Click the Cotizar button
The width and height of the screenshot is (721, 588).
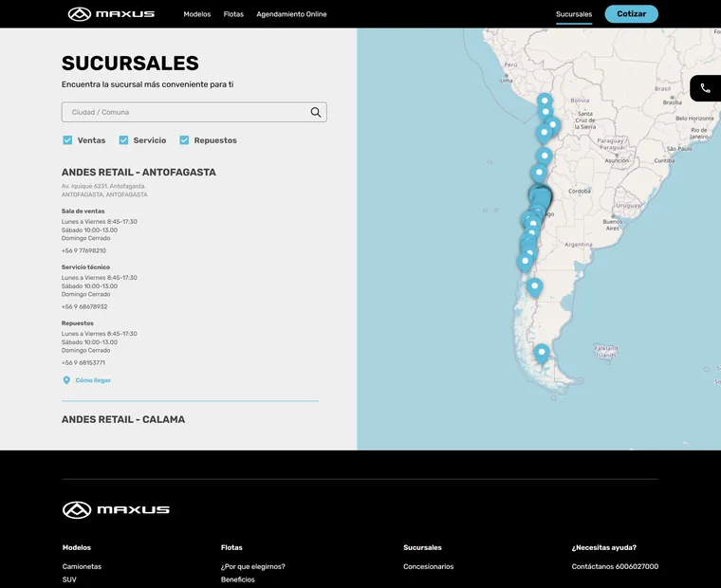(631, 14)
